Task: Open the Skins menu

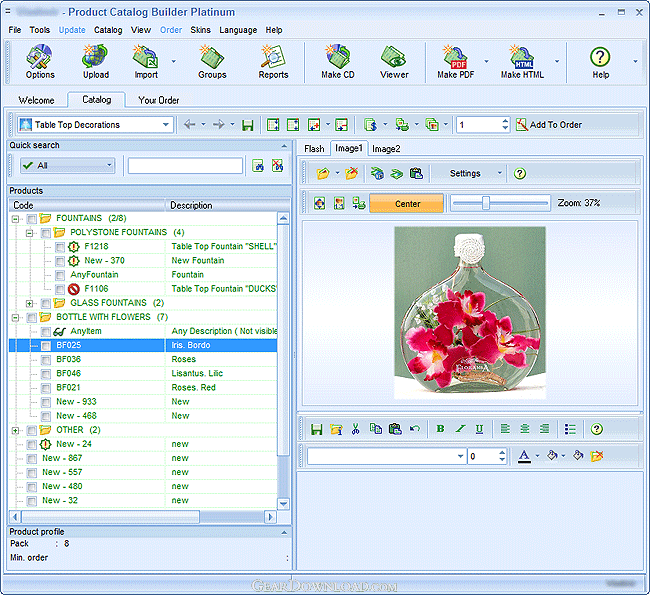Action: (x=200, y=30)
